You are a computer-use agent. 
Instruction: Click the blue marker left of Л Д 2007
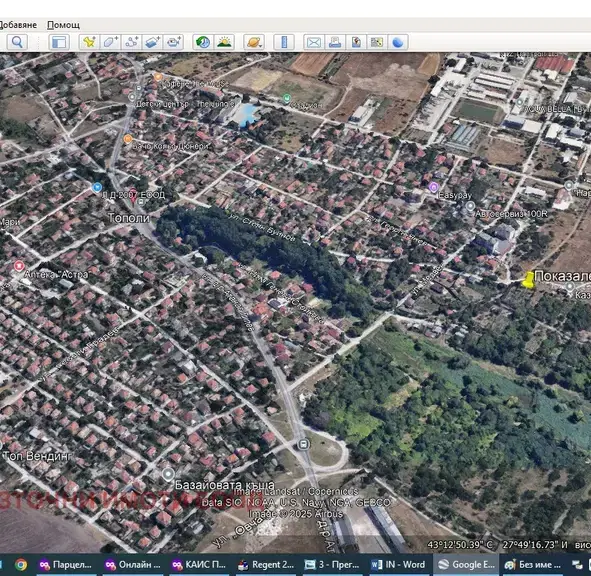click(x=97, y=187)
